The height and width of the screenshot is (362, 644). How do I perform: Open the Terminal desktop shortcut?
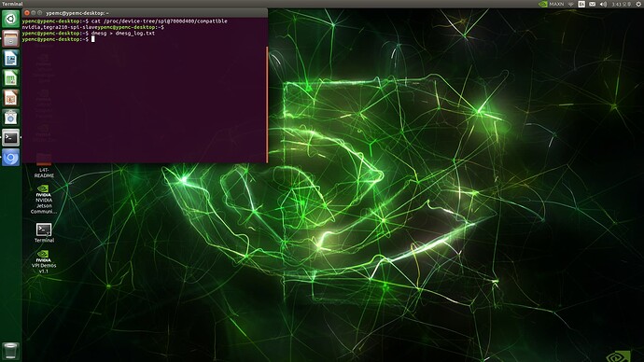(x=44, y=232)
